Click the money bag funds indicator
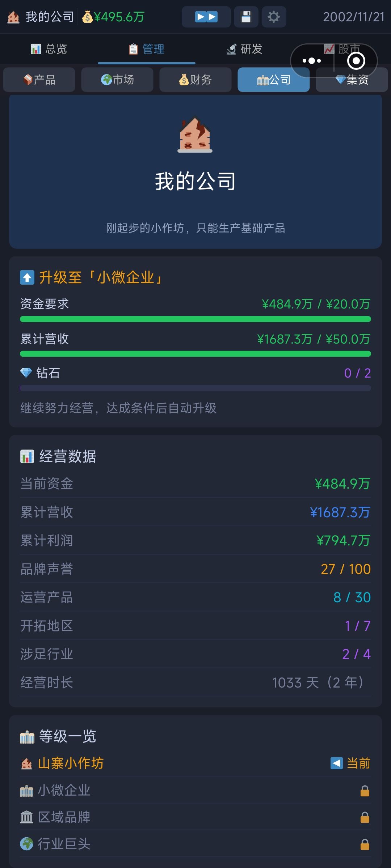Image resolution: width=391 pixels, height=868 pixels. click(x=113, y=17)
